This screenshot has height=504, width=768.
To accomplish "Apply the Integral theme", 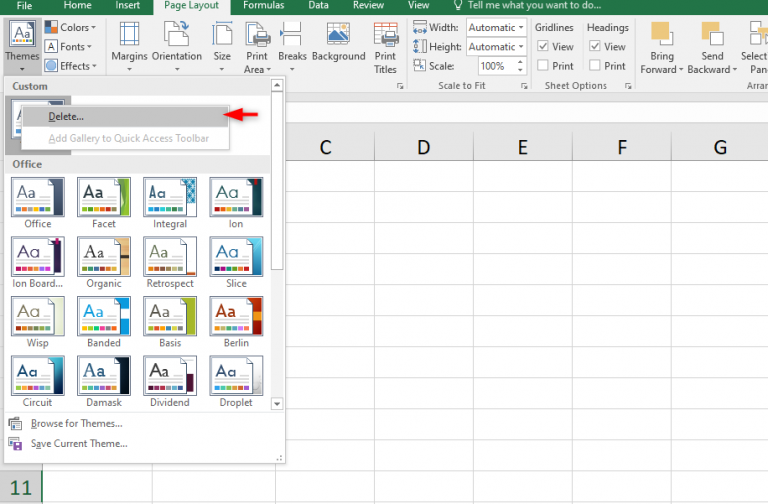I will pos(170,203).
